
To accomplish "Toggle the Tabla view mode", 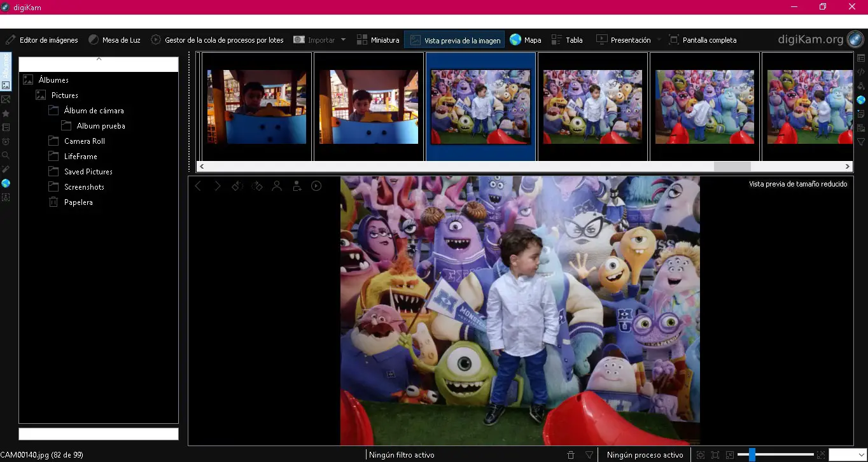I will pyautogui.click(x=567, y=39).
